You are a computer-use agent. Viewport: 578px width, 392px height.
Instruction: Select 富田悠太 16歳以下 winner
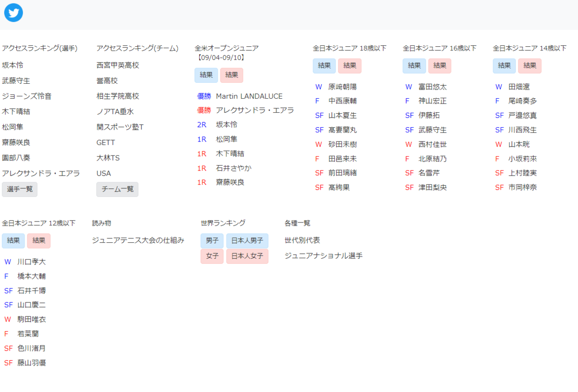click(x=433, y=87)
